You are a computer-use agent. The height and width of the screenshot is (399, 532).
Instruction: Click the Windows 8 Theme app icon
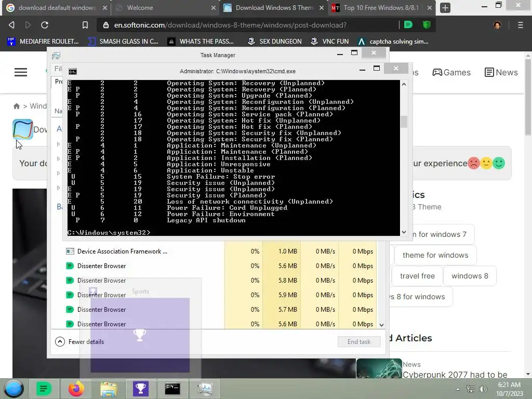(x=23, y=129)
